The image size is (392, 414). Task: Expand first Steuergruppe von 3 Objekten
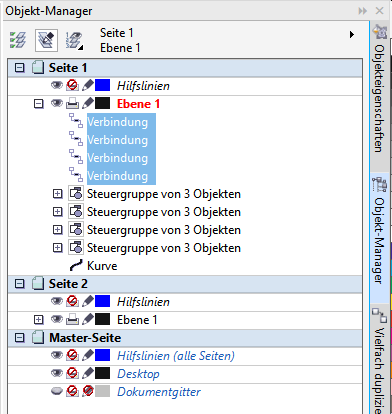(x=58, y=194)
